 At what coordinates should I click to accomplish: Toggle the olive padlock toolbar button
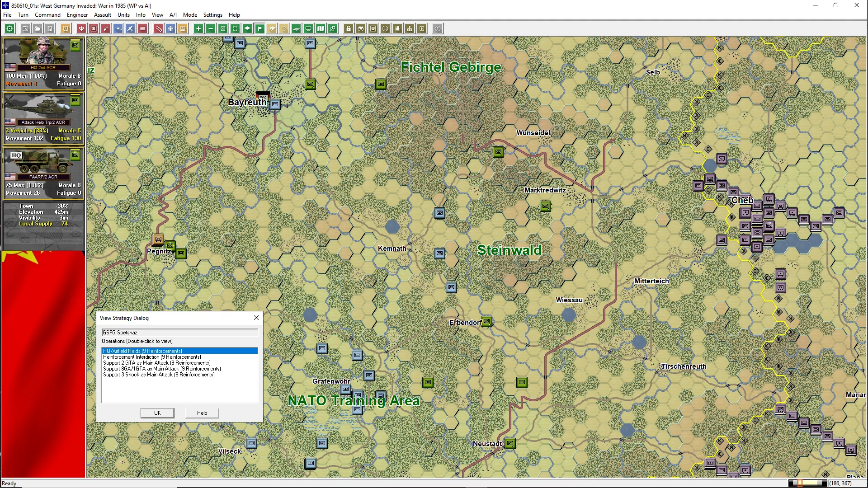349,28
